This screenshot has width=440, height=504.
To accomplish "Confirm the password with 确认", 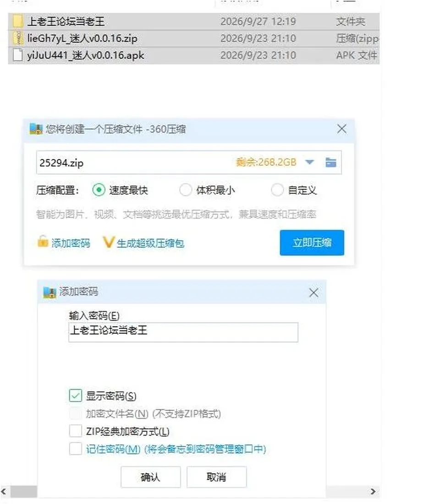I will point(150,477).
